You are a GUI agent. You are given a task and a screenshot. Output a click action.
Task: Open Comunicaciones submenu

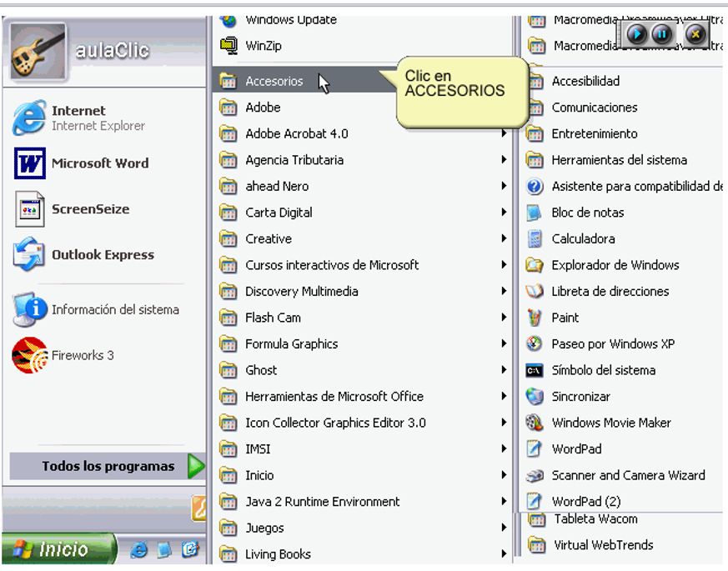tap(623, 108)
